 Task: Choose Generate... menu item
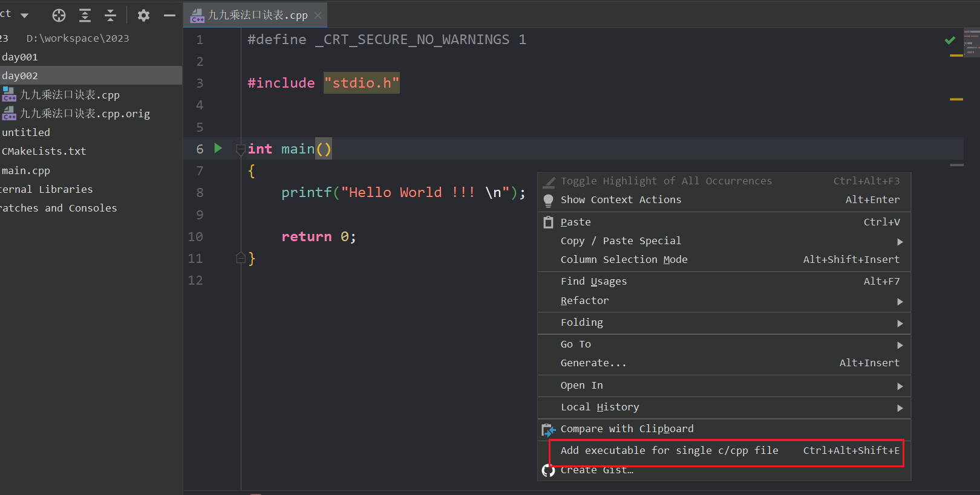(x=724, y=363)
